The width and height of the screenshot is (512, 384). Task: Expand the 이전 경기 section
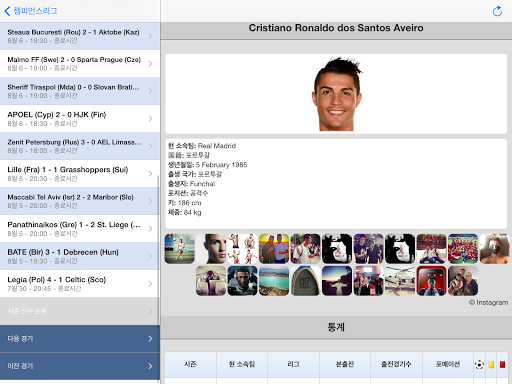click(x=80, y=366)
